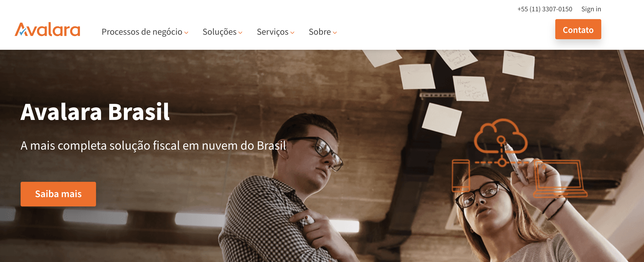Click the blue checkmark in Avalara logo
The width and height of the screenshot is (644, 262).
23,32
